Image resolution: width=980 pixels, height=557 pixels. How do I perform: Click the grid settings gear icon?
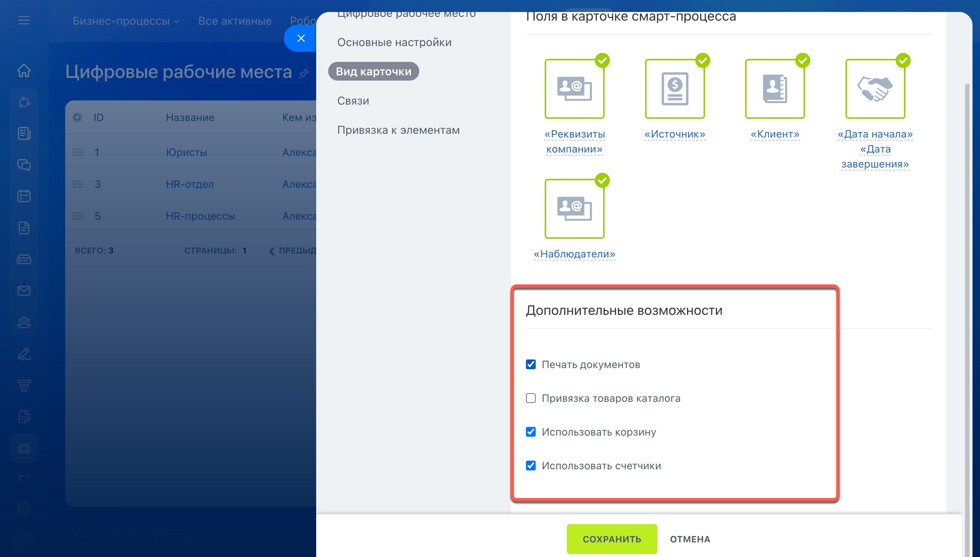tap(77, 117)
